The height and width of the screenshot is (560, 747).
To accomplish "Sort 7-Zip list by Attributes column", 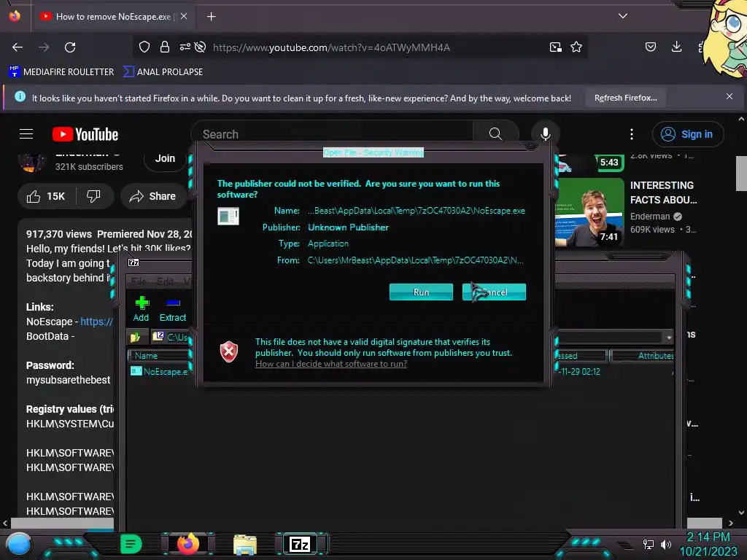I will [642, 356].
